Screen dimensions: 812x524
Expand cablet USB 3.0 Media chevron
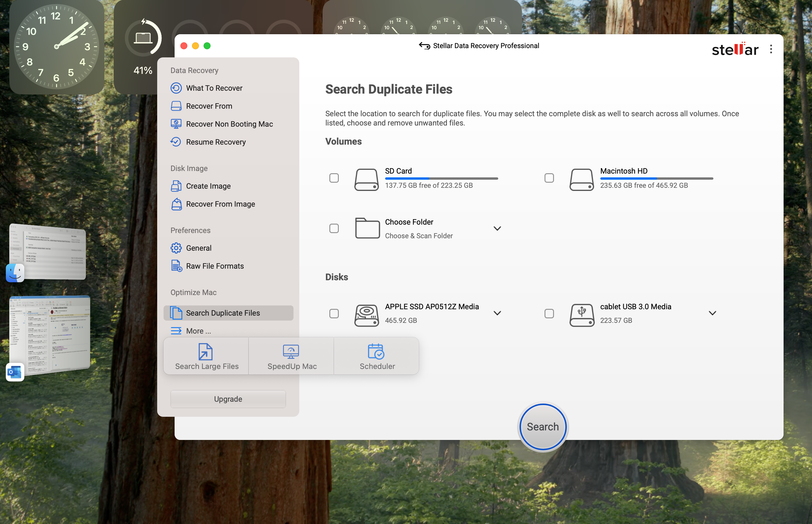coord(712,313)
